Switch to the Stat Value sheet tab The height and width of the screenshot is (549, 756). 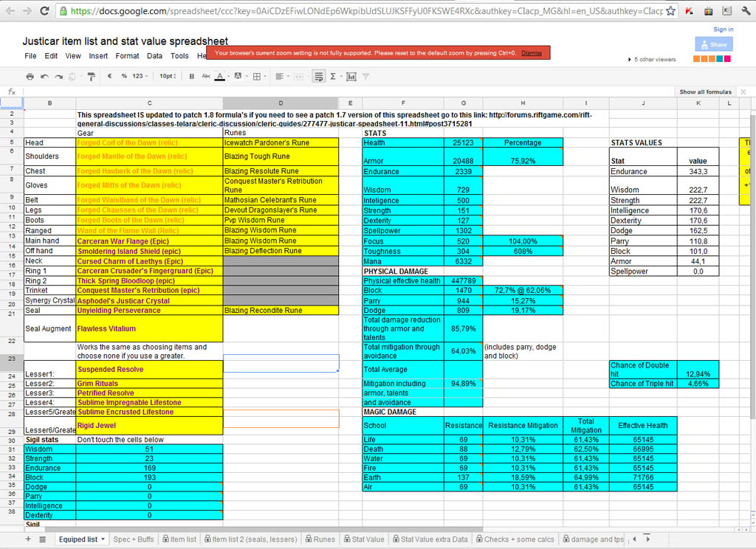[x=363, y=539]
